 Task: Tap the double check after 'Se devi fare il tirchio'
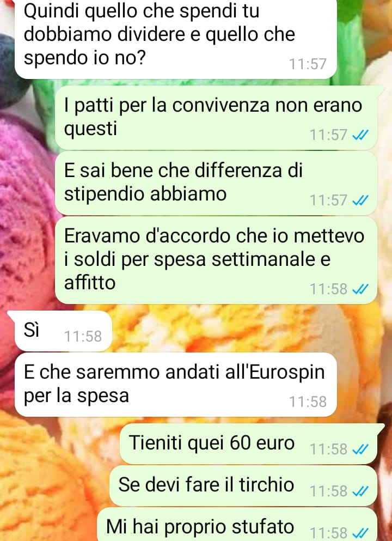(x=360, y=491)
